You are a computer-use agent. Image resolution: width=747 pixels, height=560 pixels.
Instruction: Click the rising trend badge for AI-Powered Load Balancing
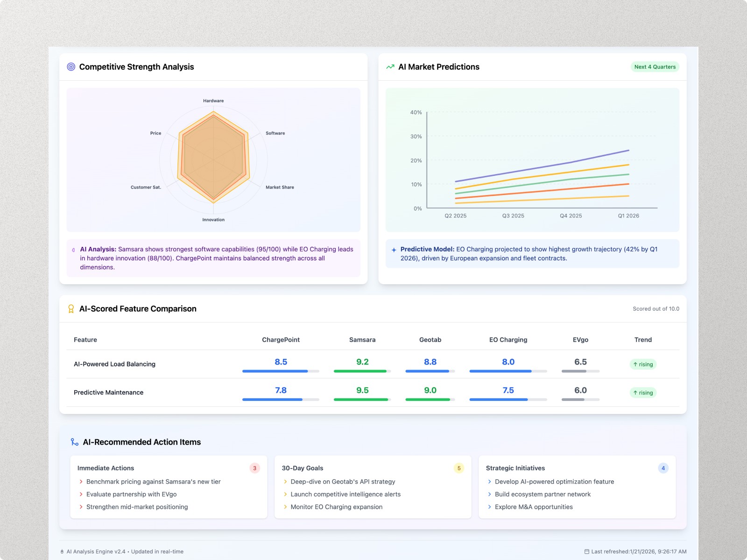tap(643, 364)
